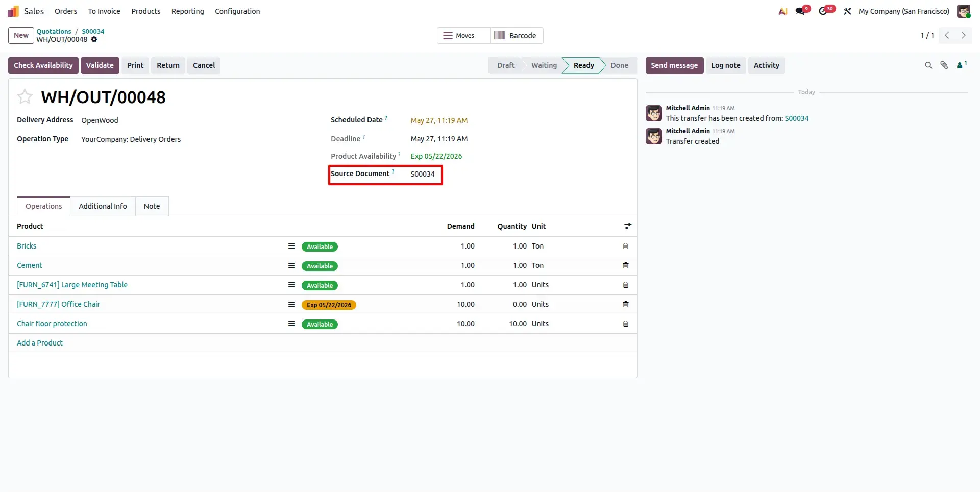Image resolution: width=980 pixels, height=493 pixels.
Task: Open the column settings adjust icon
Action: tap(628, 227)
